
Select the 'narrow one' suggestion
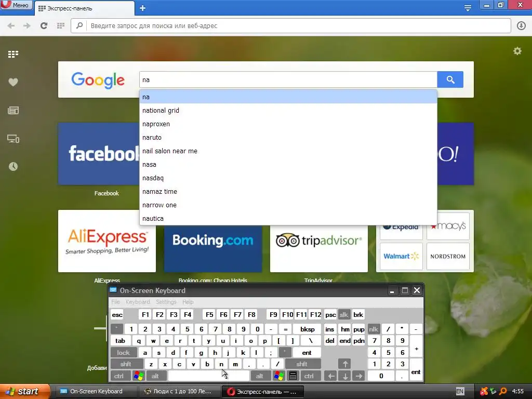[288, 205]
